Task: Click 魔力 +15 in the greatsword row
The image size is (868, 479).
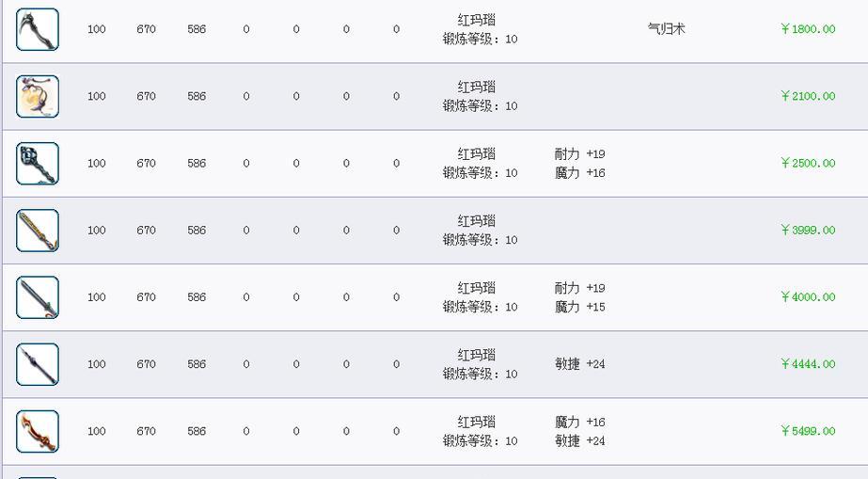Action: (x=579, y=307)
